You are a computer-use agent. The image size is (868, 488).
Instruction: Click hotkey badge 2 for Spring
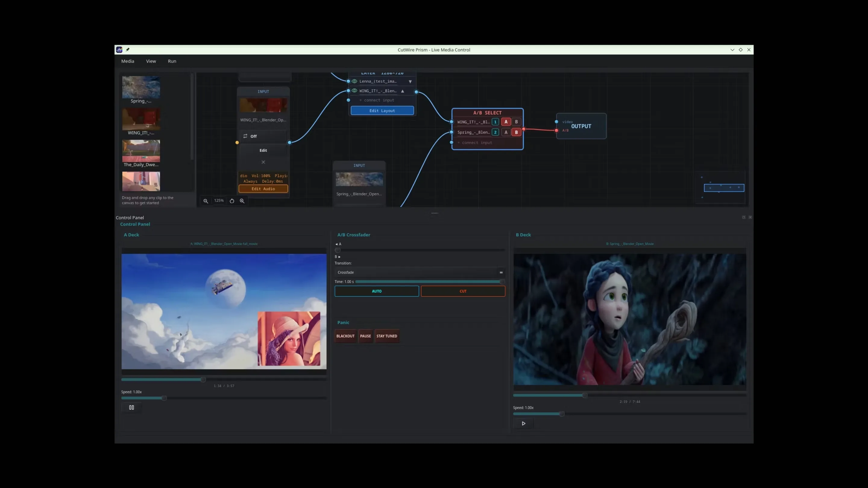tap(495, 132)
